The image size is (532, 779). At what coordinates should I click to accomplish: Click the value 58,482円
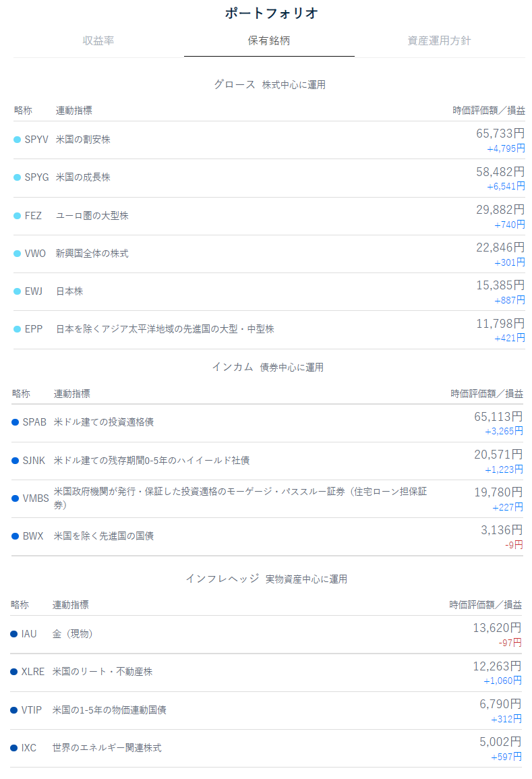coord(500,172)
